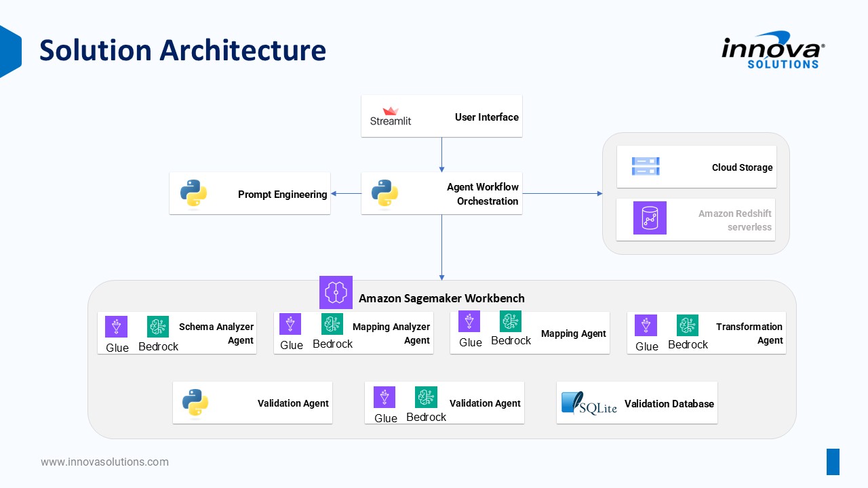868x488 pixels.
Task: Click the User Interface label text
Action: (486, 117)
